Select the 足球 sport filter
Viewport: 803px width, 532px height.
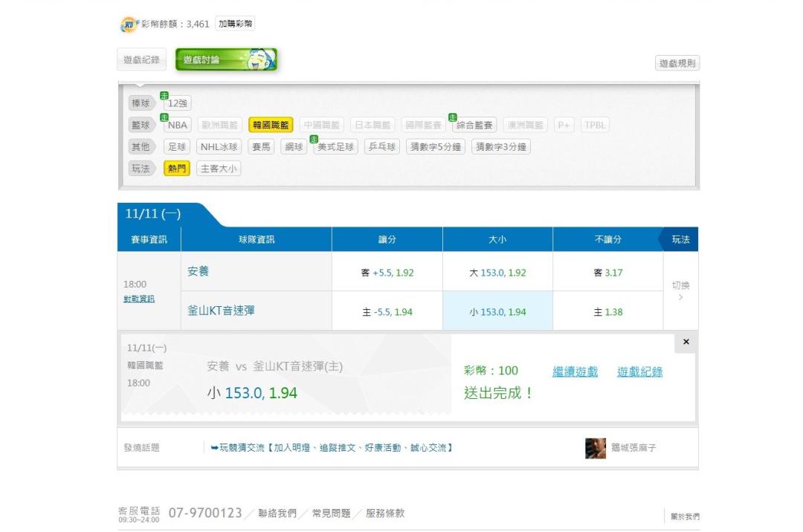click(177, 147)
